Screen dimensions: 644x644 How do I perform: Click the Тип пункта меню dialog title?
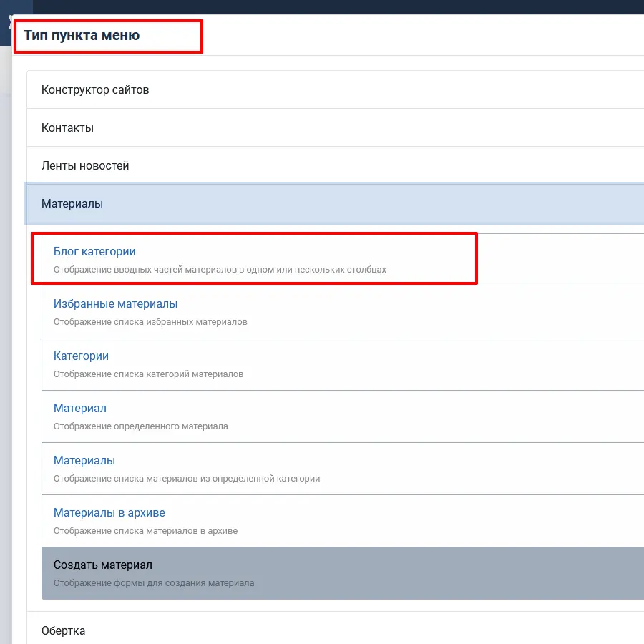click(x=82, y=36)
